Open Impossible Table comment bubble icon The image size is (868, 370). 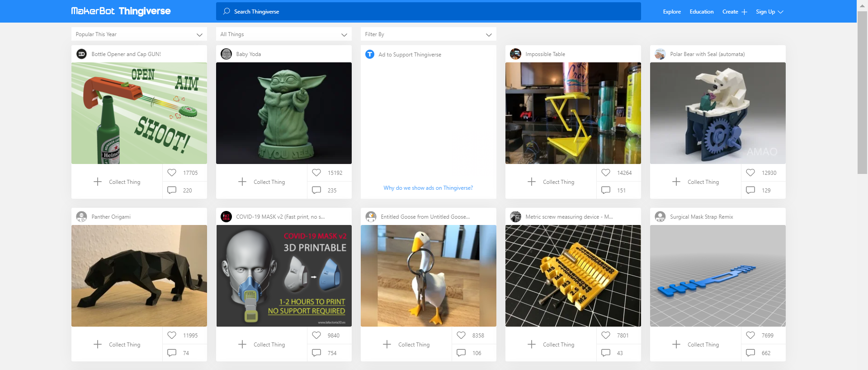coord(606,190)
